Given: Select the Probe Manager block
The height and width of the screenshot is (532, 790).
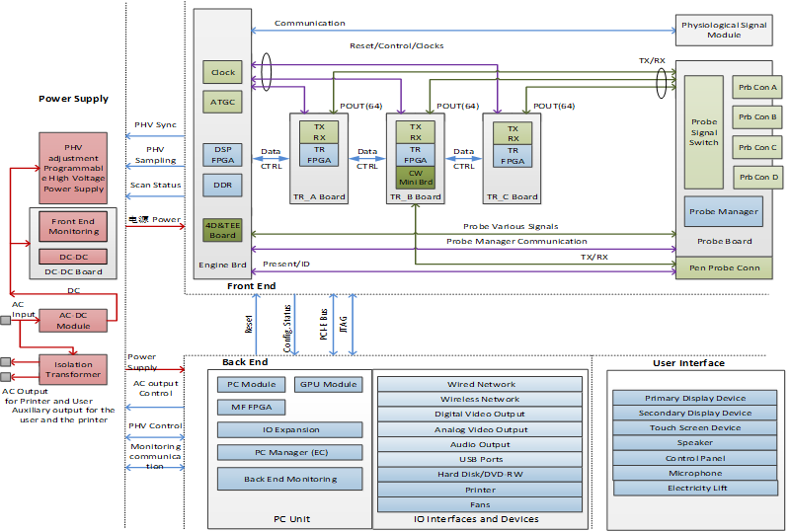Looking at the screenshot, I should click(724, 211).
